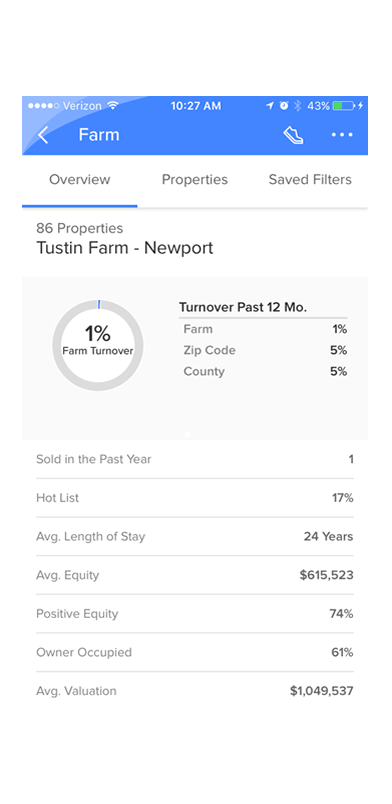The width and height of the screenshot is (392, 804).
Task: Tap the Tustin Farm - Newport title
Action: (125, 248)
